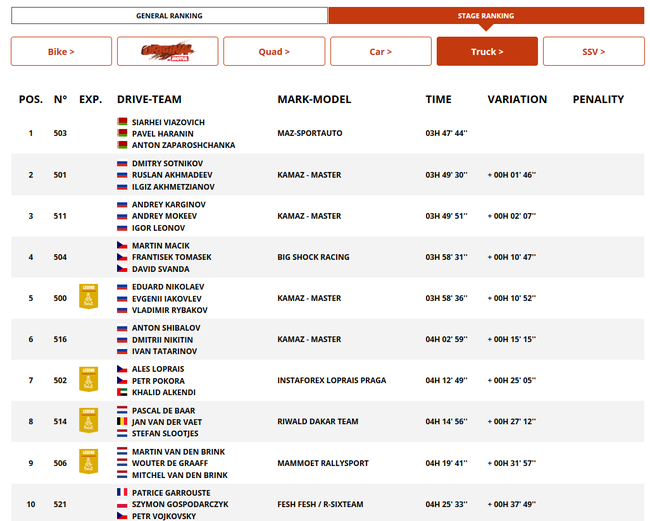Click variation + 00H 01' 46''
The image size is (650, 521).
tap(512, 175)
